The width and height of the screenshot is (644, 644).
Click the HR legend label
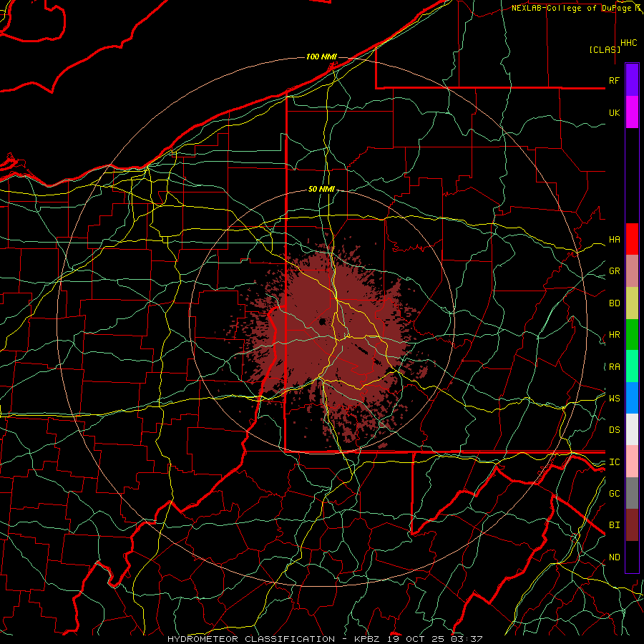614,335
